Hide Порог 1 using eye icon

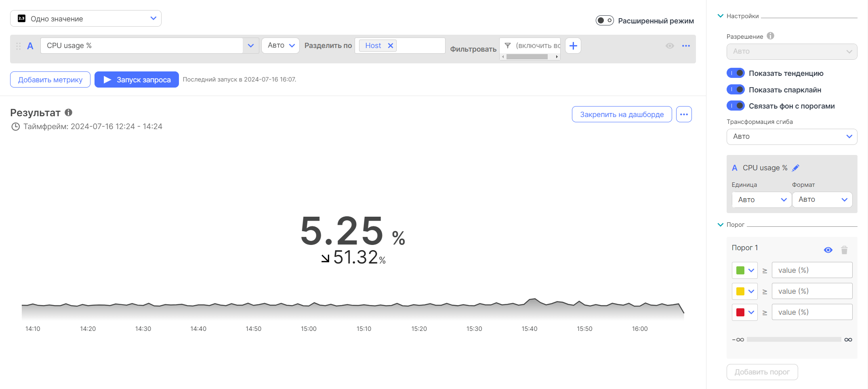[x=828, y=250]
